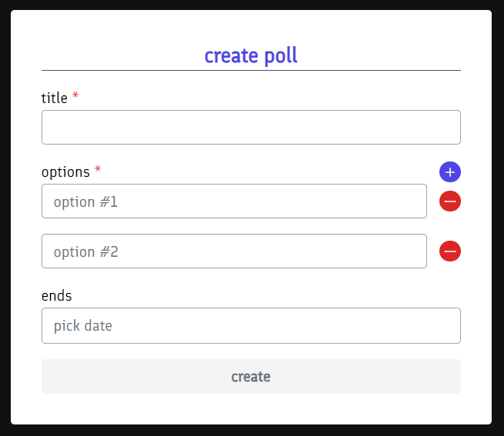Image resolution: width=504 pixels, height=436 pixels.
Task: Click the 'create poll' heading text
Action: tap(251, 55)
